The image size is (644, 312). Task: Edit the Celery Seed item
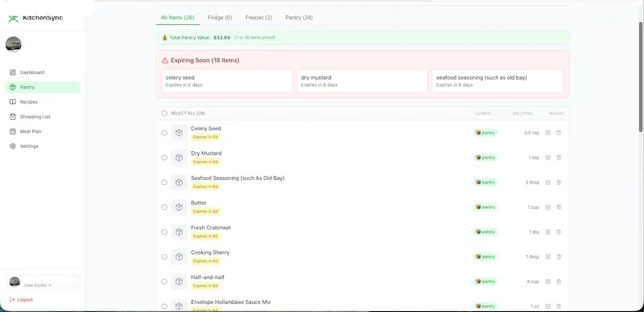(548, 133)
